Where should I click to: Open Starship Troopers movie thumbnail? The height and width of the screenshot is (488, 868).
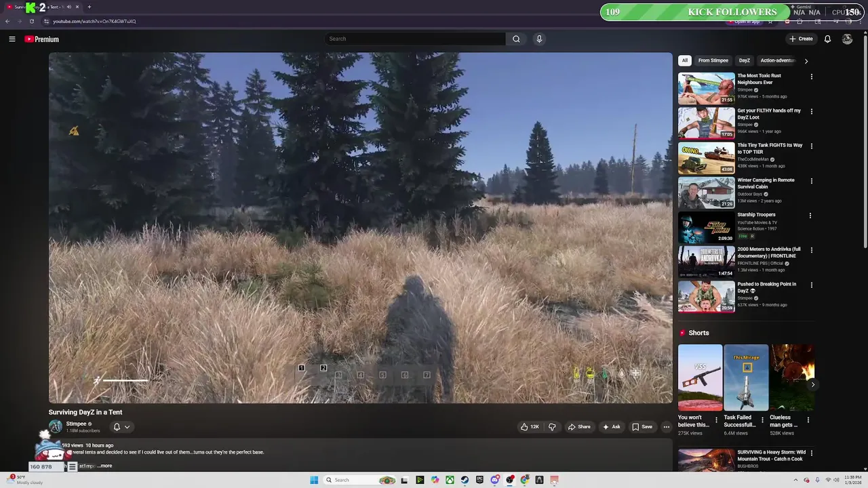pos(707,227)
